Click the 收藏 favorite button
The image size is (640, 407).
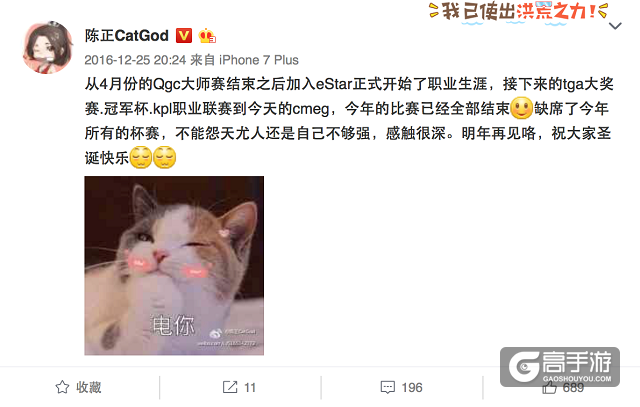(78, 387)
